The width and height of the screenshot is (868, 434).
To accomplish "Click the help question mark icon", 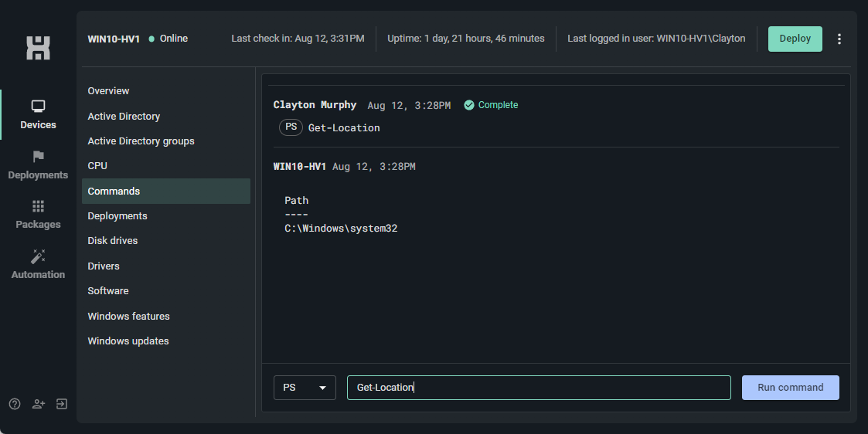I will coord(15,404).
